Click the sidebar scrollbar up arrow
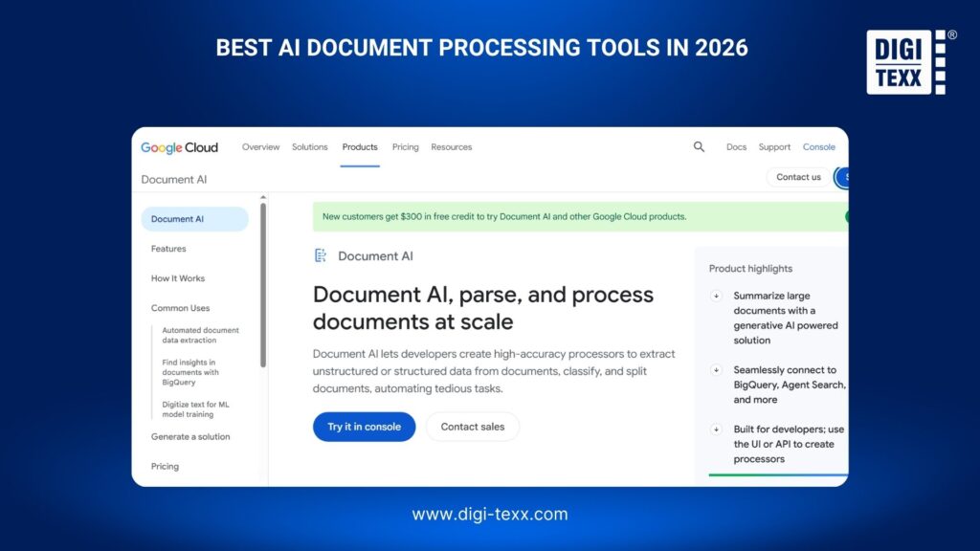The width and height of the screenshot is (980, 551). pyautogui.click(x=263, y=197)
